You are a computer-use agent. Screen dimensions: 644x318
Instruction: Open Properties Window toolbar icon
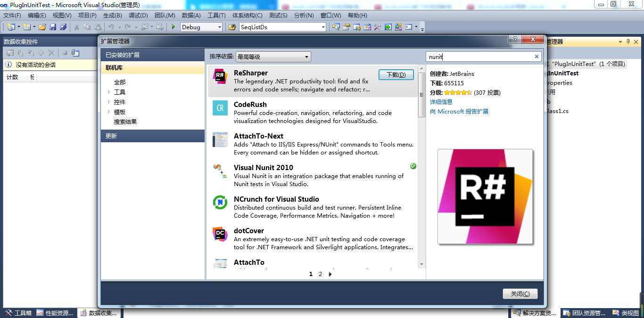coord(347,27)
